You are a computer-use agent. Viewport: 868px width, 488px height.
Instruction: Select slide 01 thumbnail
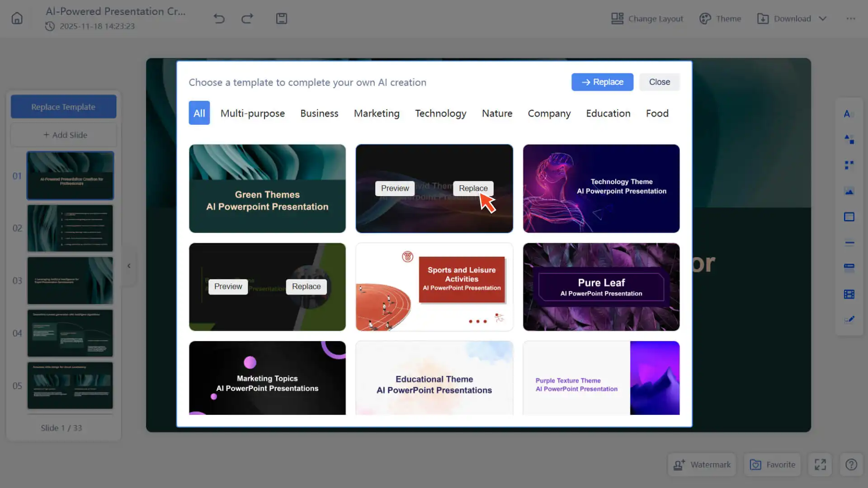70,176
